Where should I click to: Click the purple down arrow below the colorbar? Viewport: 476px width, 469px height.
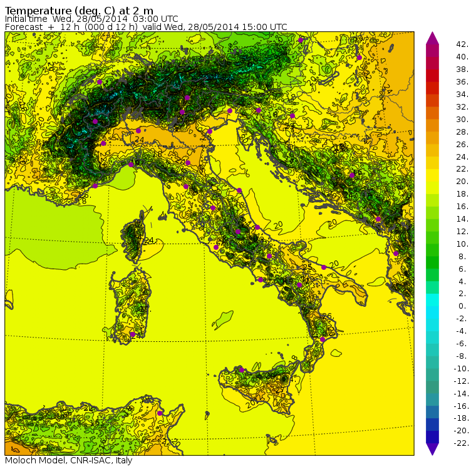click(x=432, y=449)
